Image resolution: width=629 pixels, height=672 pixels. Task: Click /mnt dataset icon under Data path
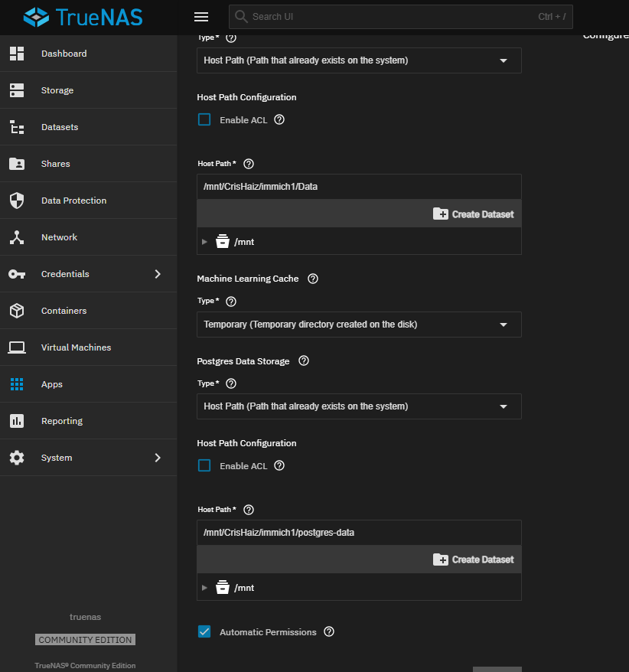point(223,241)
